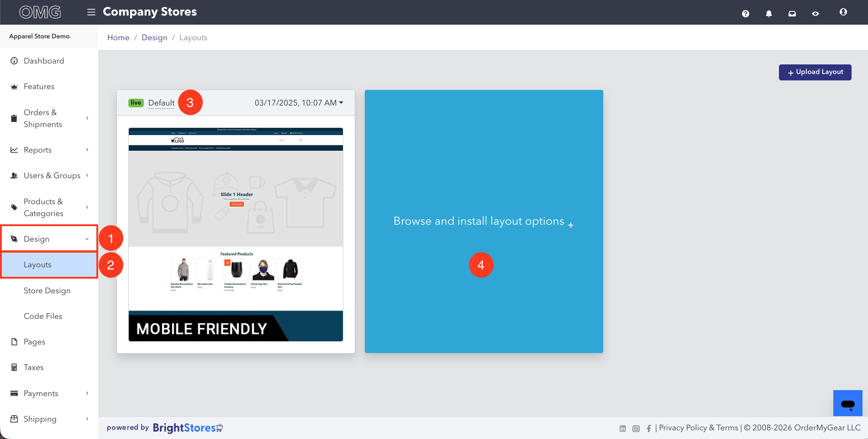Image resolution: width=868 pixels, height=439 pixels.
Task: Collapse the Design submenu chevron
Action: (87, 239)
